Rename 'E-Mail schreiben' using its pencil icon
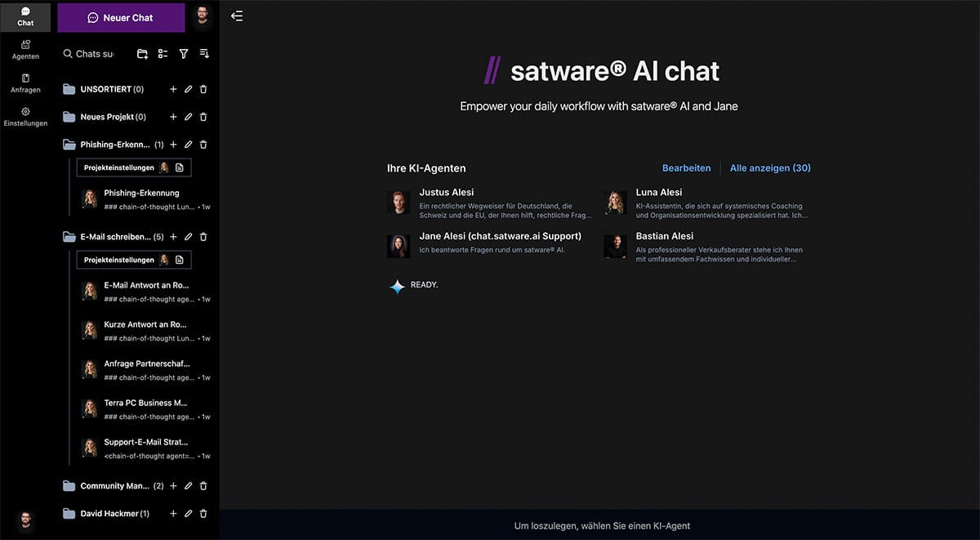Screen dimensions: 980x540 point(188,237)
